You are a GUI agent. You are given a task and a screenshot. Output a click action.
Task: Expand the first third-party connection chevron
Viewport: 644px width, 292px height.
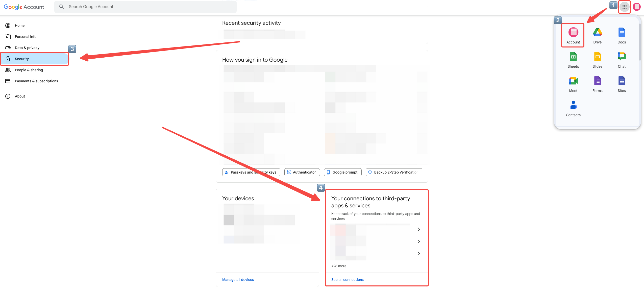(418, 229)
